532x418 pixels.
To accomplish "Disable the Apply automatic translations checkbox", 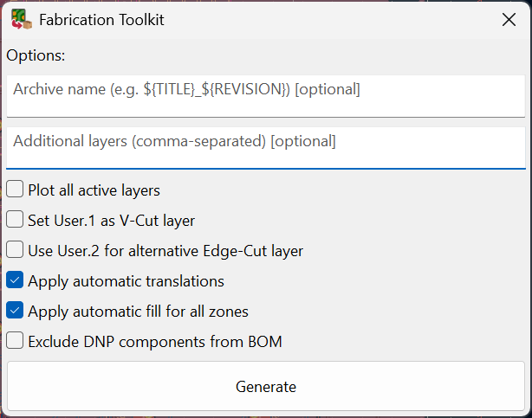I will [x=15, y=281].
